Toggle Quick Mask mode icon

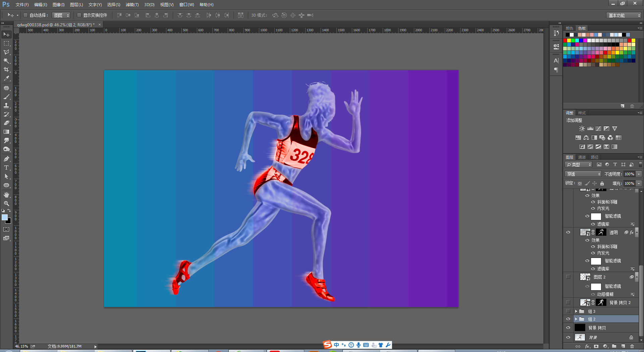[6, 229]
